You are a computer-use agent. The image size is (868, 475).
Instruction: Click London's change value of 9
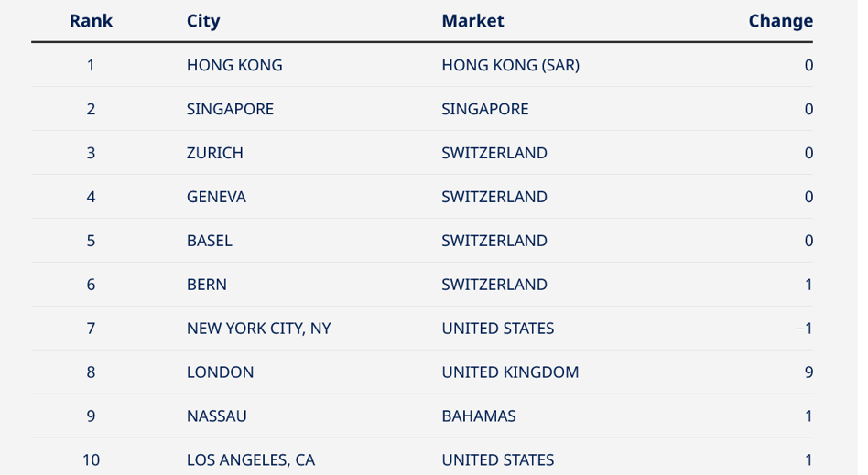(x=808, y=372)
